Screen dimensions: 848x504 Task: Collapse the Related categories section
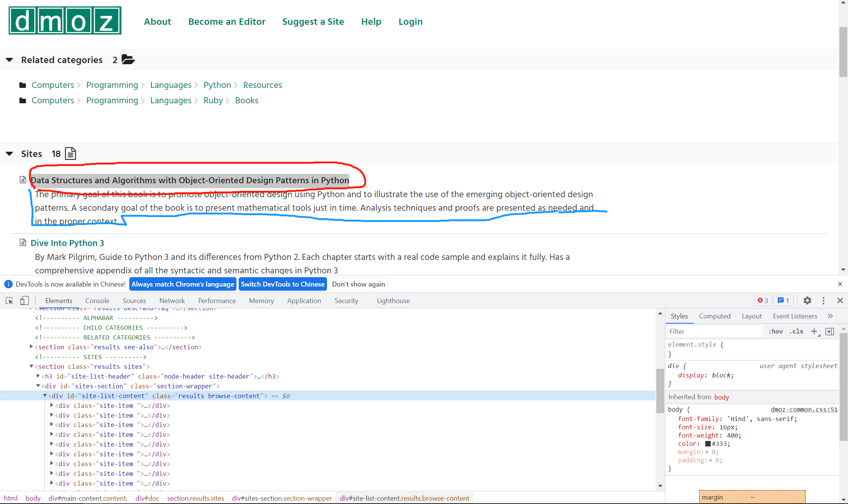pos(9,60)
